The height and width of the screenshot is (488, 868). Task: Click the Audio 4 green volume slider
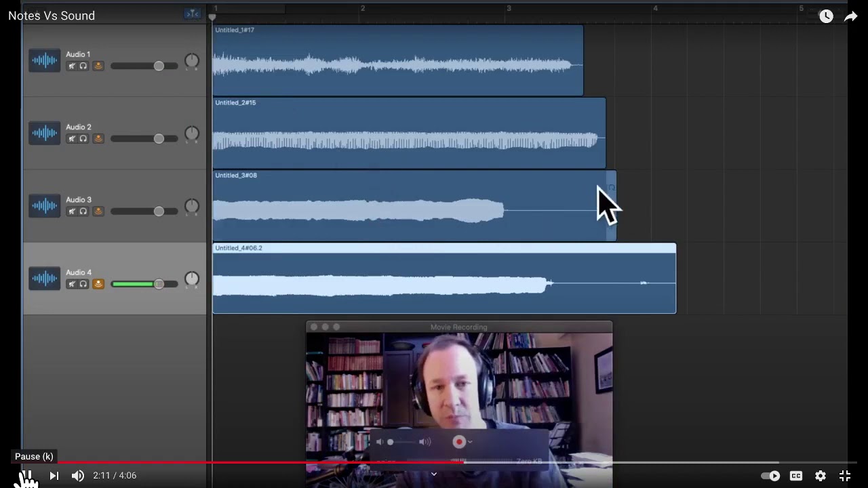click(144, 283)
